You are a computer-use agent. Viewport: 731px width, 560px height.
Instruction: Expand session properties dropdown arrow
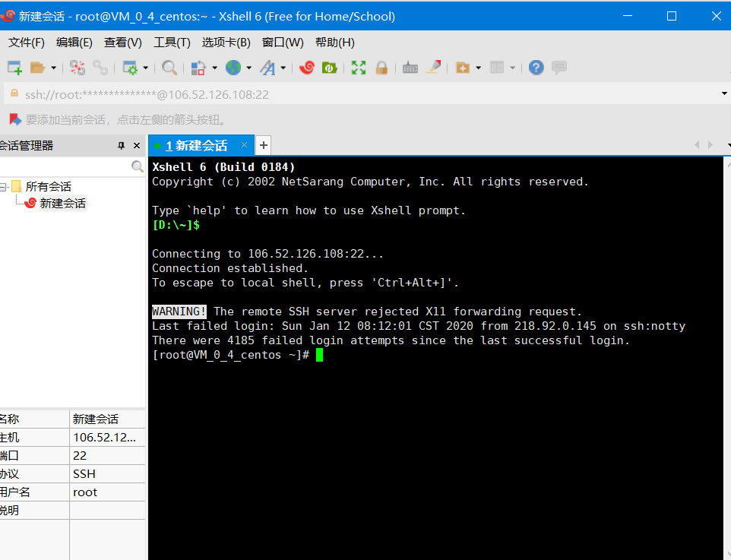pos(145,68)
